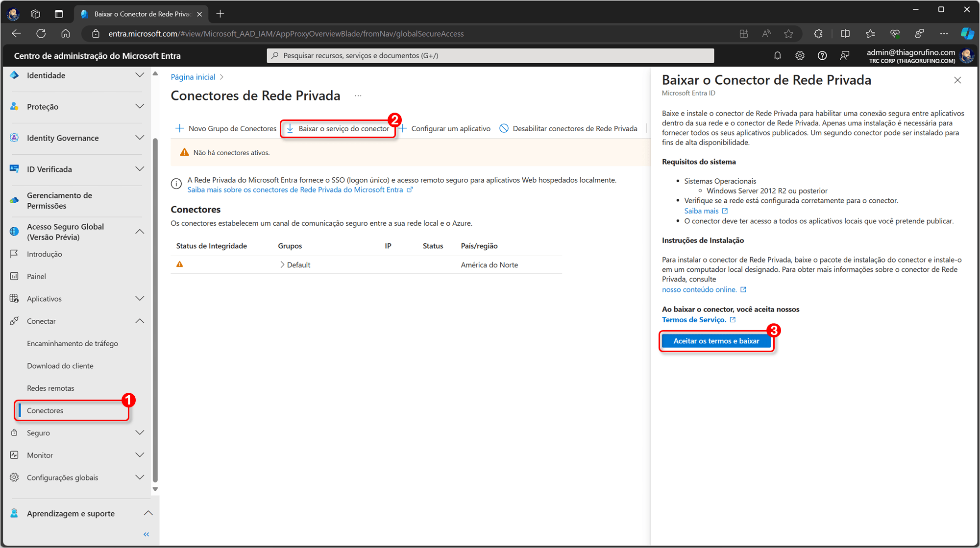Collapse the Conectar submenu
980x548 pixels.
[140, 321]
